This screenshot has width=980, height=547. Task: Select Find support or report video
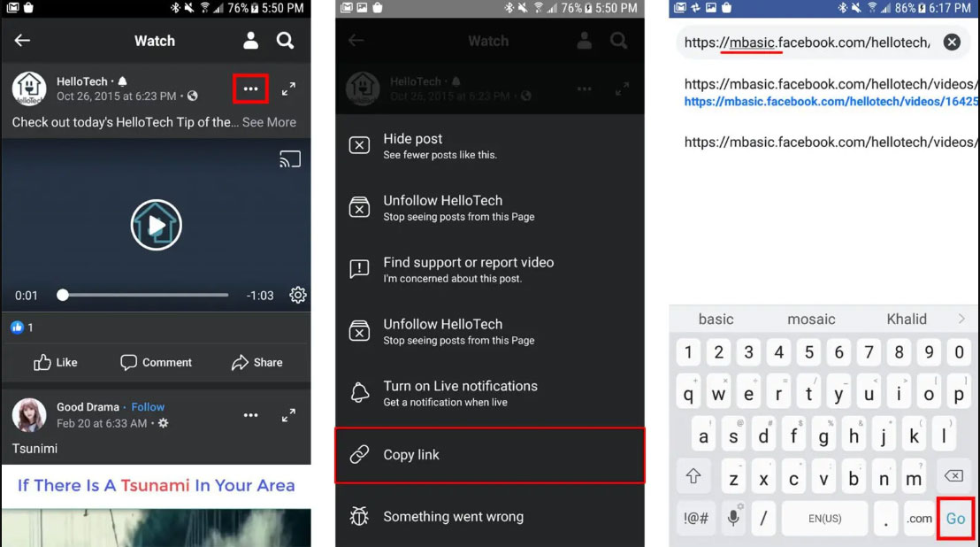[x=490, y=269]
